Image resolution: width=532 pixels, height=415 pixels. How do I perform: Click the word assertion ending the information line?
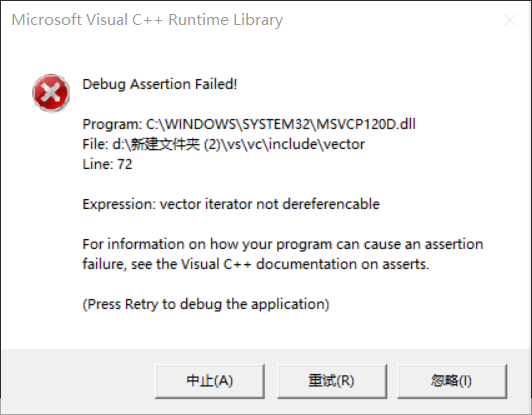point(454,244)
